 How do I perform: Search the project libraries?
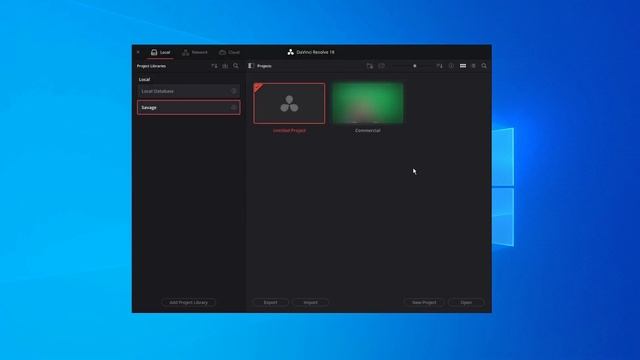236,66
